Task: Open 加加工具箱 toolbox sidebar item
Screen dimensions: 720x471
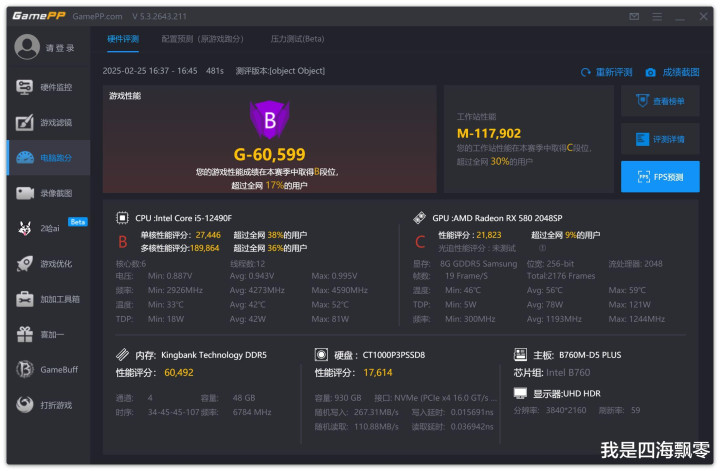Action: tap(48, 299)
